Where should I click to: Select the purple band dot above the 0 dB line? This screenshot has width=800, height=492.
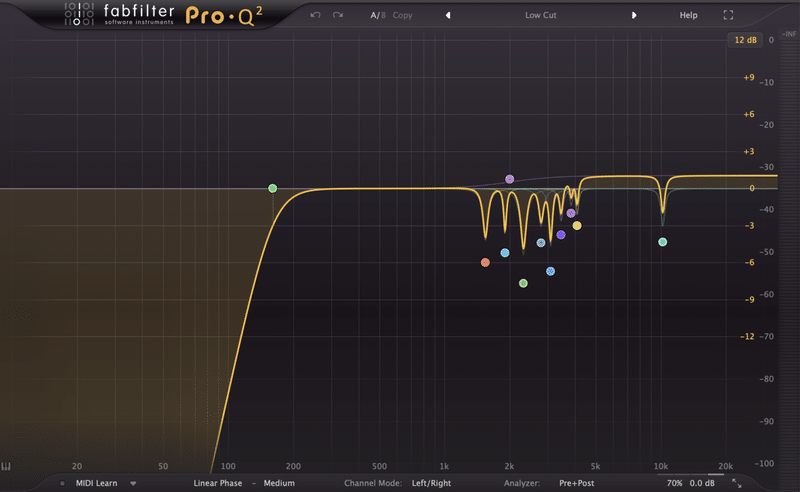[509, 179]
